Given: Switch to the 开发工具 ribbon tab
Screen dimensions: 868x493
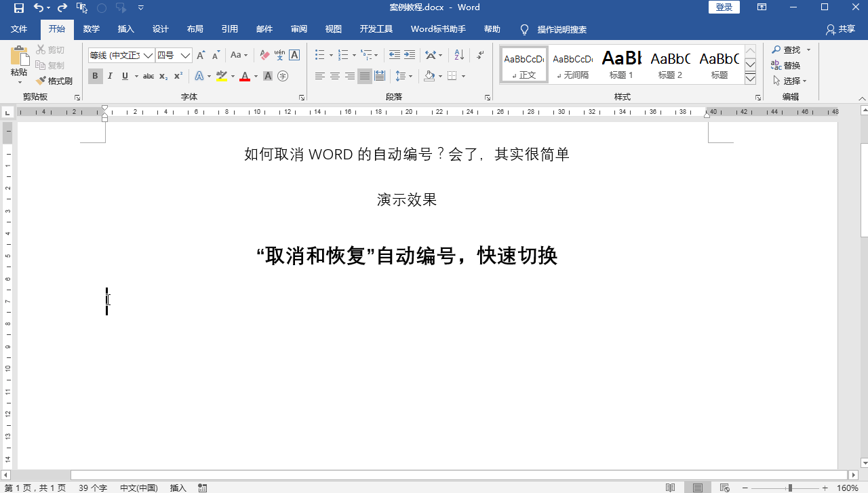Looking at the screenshot, I should click(376, 29).
